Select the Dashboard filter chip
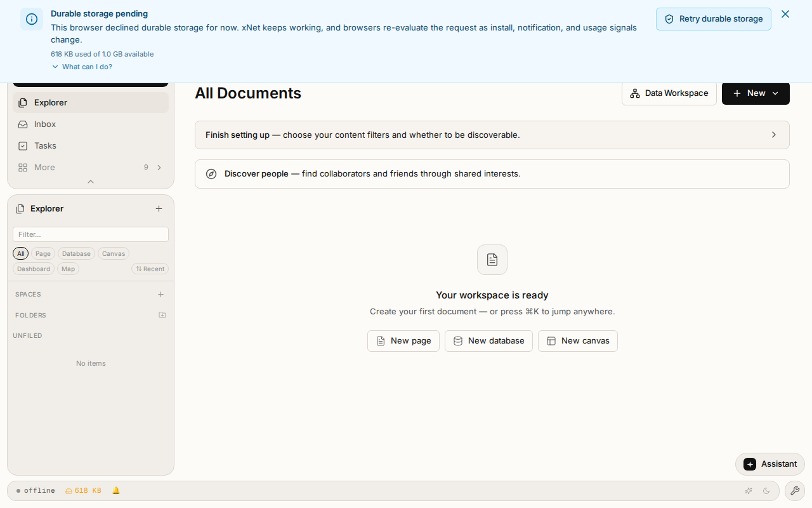Screen dimensions: 812x508 tap(34, 269)
